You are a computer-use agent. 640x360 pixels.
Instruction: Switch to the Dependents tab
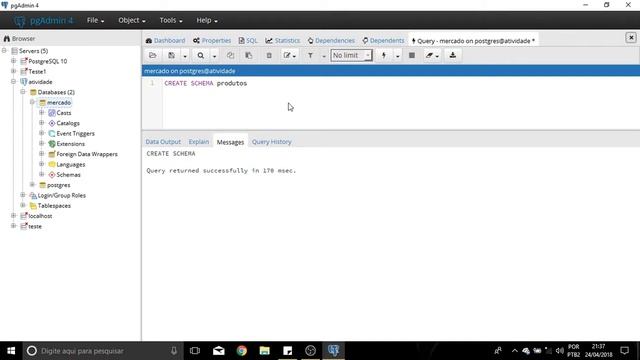coord(383,40)
